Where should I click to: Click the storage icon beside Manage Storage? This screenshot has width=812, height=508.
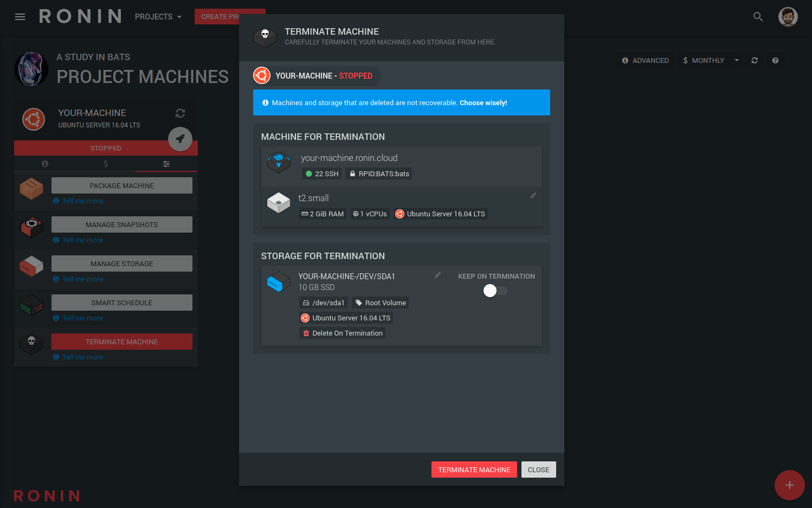(31, 266)
